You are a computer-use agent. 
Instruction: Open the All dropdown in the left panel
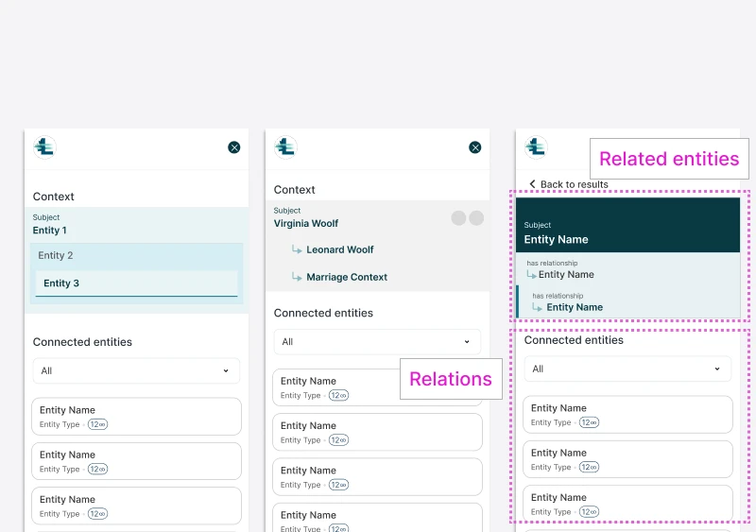click(x=136, y=371)
